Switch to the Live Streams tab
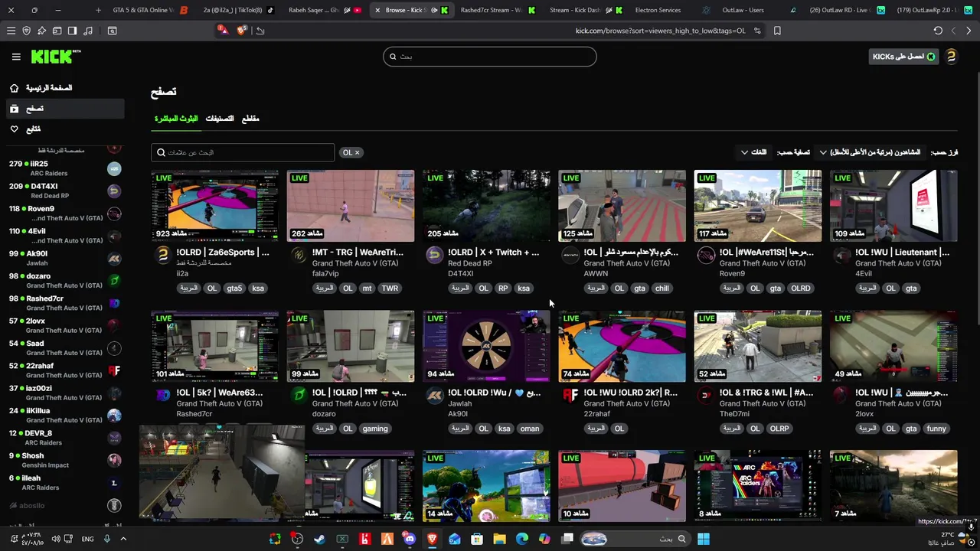 (176, 119)
